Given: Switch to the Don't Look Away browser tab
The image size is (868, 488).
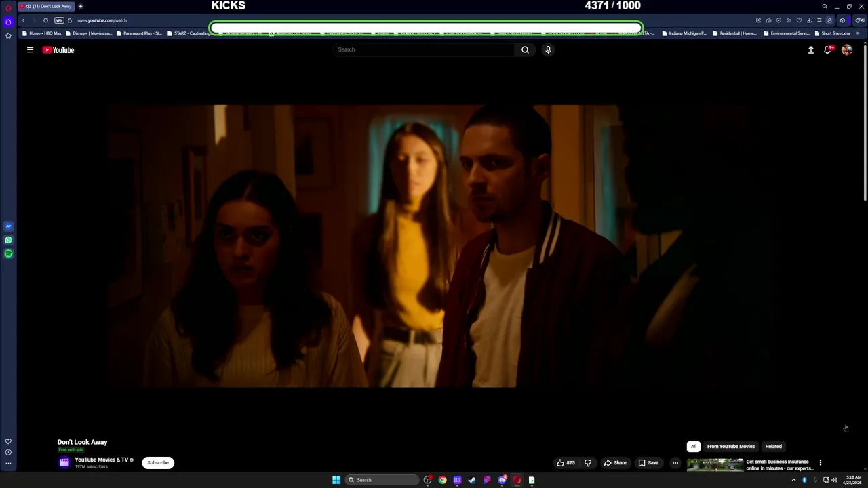Looking at the screenshot, I should 47,6.
